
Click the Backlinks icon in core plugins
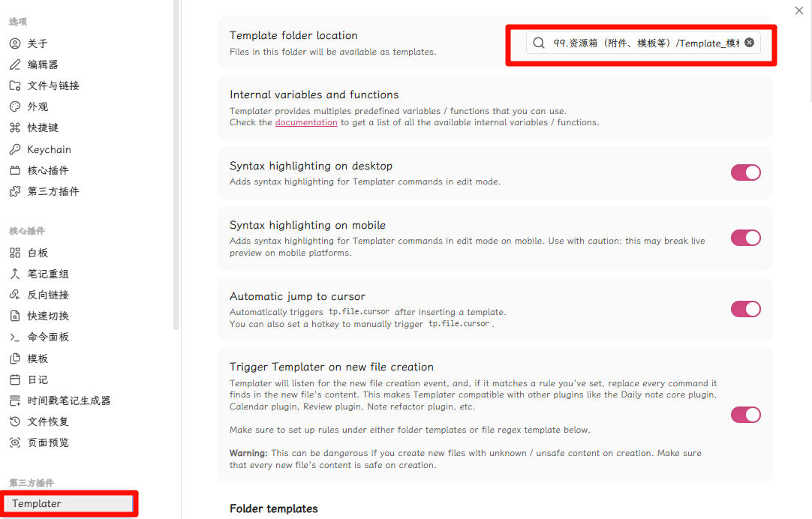coord(15,295)
